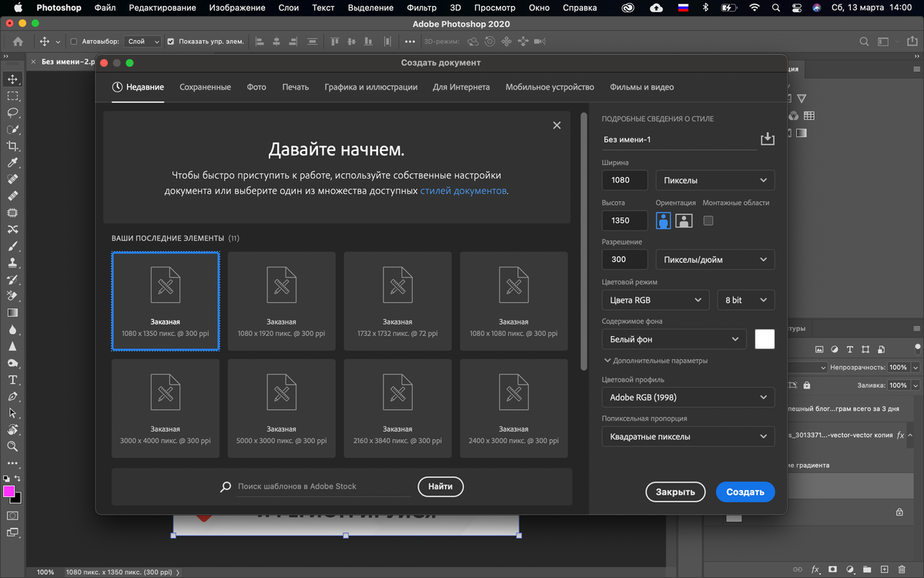
Task: Switch to Графика и иллюстрации tab
Action: (371, 87)
